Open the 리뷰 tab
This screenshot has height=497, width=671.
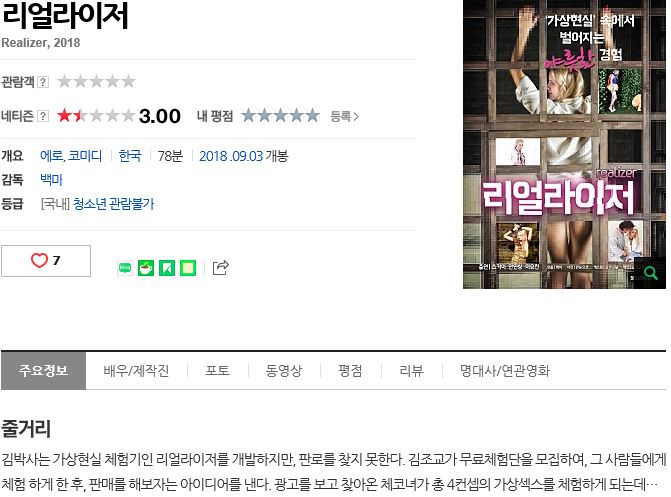click(x=411, y=371)
